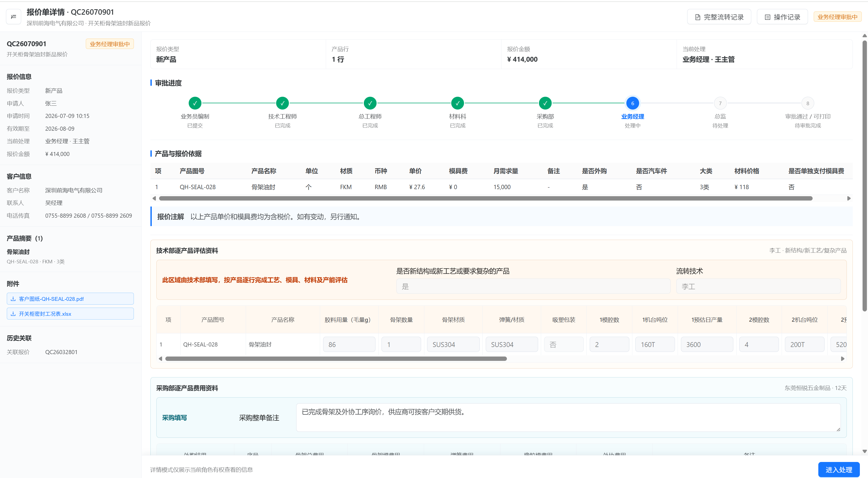The width and height of the screenshot is (868, 478).
Task: Click sidebar status tag 业务经理审批中
Action: (x=109, y=44)
